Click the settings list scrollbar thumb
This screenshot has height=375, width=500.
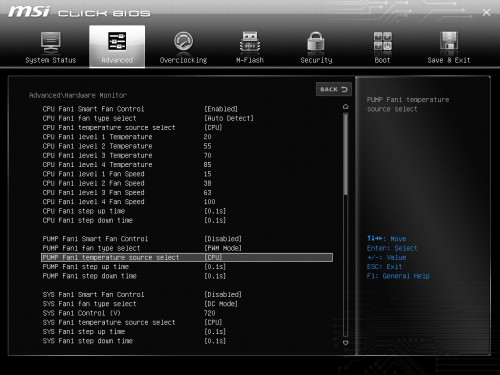coord(346,154)
